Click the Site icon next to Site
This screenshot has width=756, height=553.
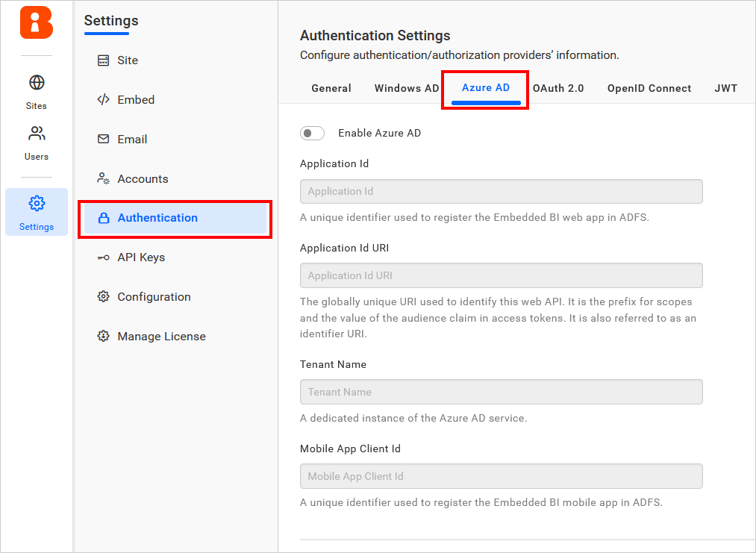(102, 60)
